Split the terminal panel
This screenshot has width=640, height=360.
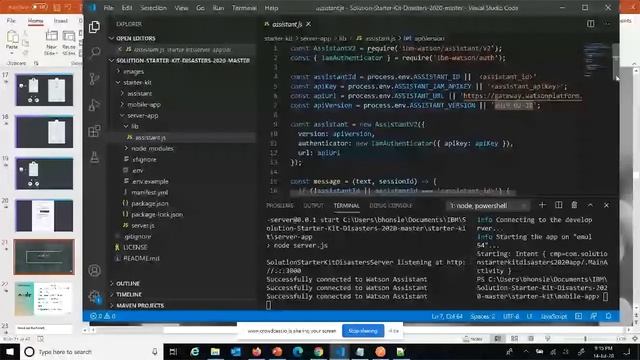coord(558,205)
